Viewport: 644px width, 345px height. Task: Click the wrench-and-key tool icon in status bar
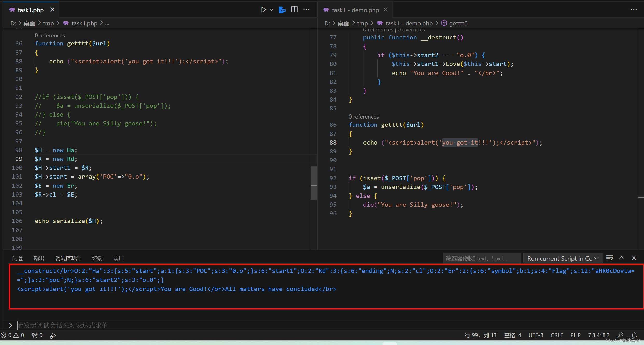point(620,335)
